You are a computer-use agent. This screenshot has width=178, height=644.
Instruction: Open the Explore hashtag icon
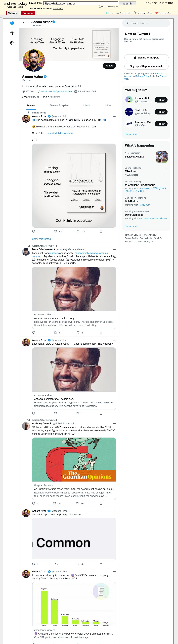click(12, 33)
